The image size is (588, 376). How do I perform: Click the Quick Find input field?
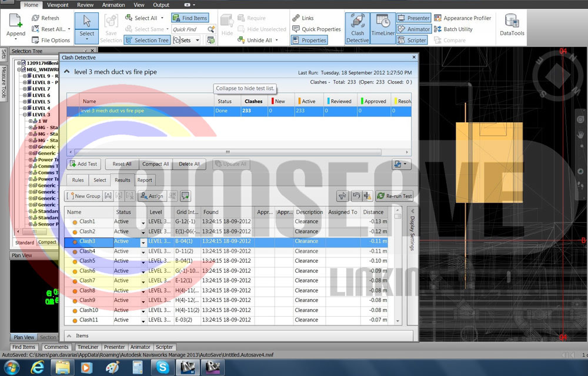189,29
